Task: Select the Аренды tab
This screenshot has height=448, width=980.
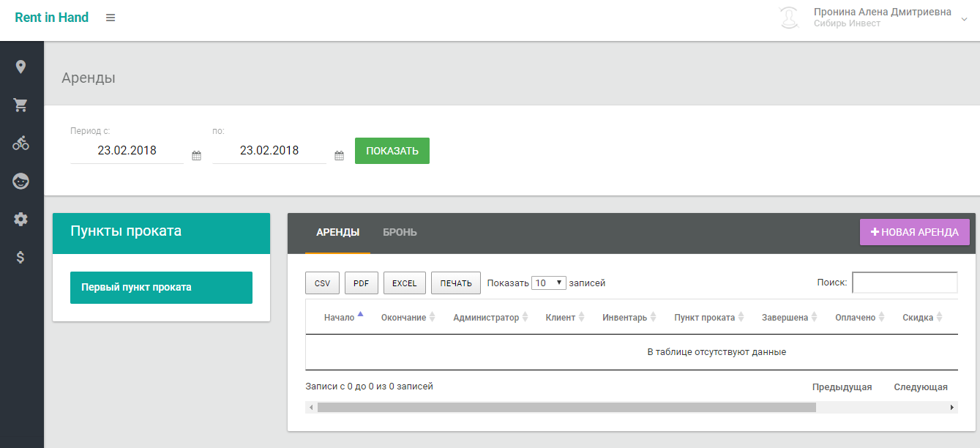Action: coord(337,233)
